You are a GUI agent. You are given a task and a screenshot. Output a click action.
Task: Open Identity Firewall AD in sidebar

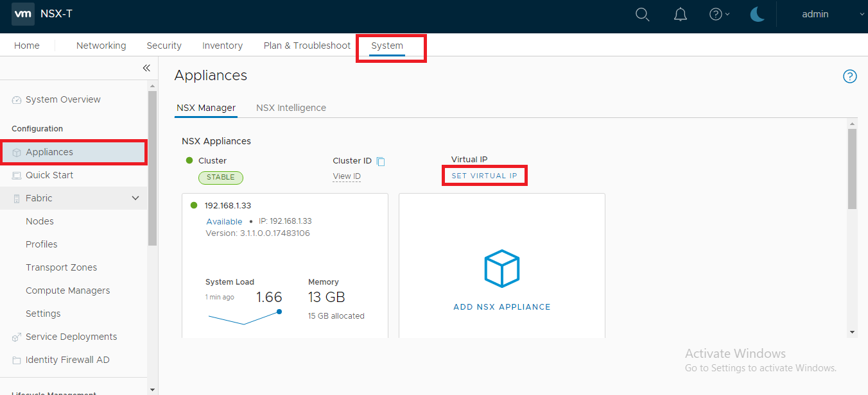(x=67, y=360)
